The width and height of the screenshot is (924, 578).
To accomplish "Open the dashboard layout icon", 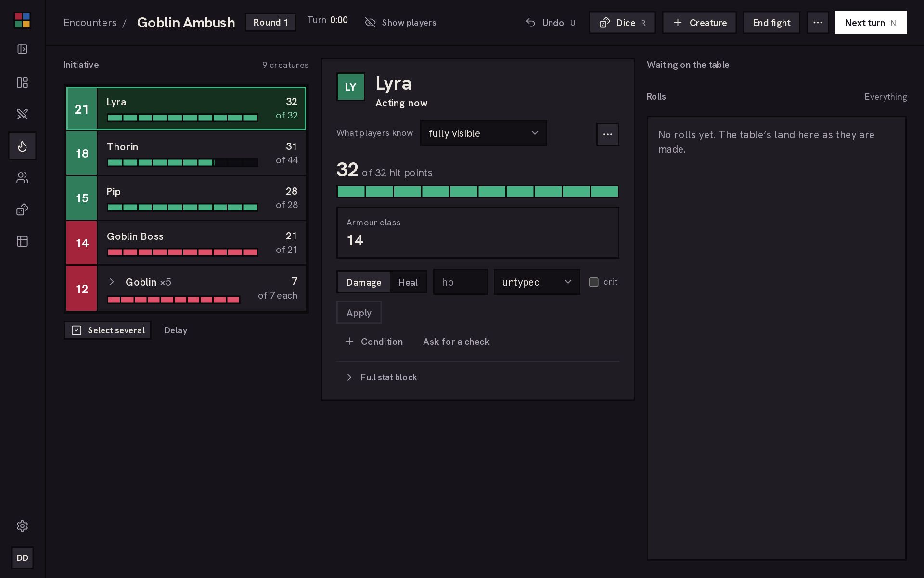I will (22, 82).
